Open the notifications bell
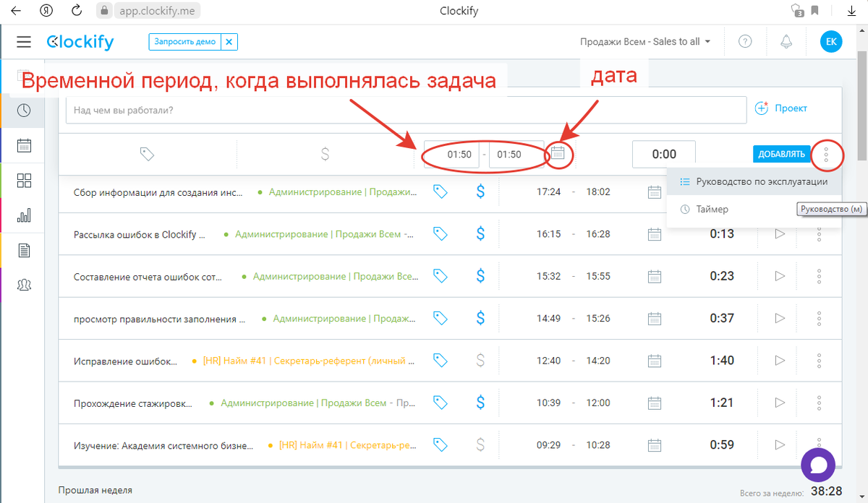Screen dimensions: 868x503 click(786, 42)
